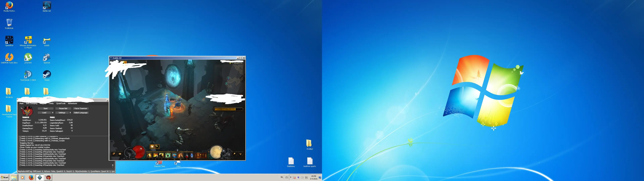Viewport: 644px width, 181px height.
Task: Activate skill slot 1 ability
Action: click(x=149, y=156)
